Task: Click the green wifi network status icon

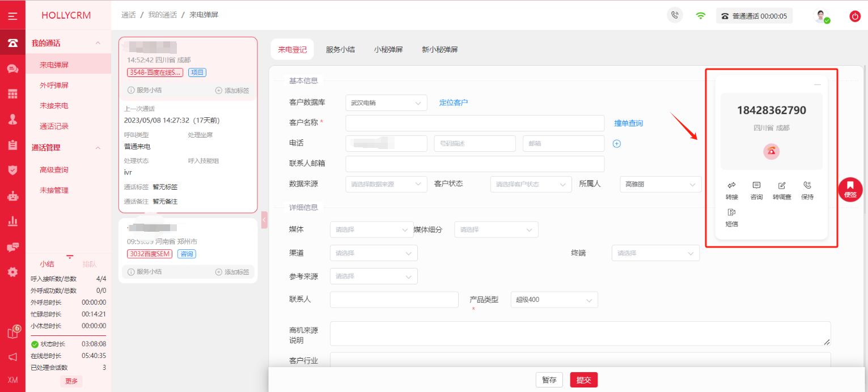Action: [x=701, y=16]
